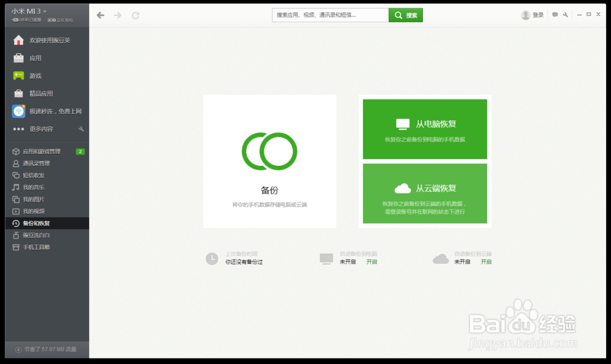Go forward with the right arrow

[118, 15]
